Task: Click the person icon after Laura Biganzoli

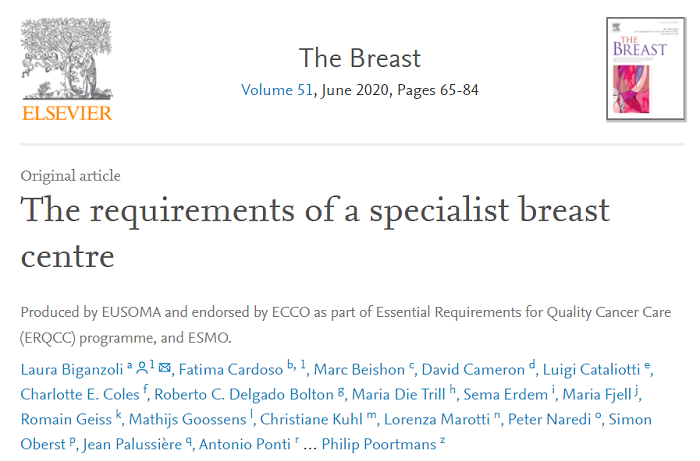Action: pyautogui.click(x=143, y=369)
